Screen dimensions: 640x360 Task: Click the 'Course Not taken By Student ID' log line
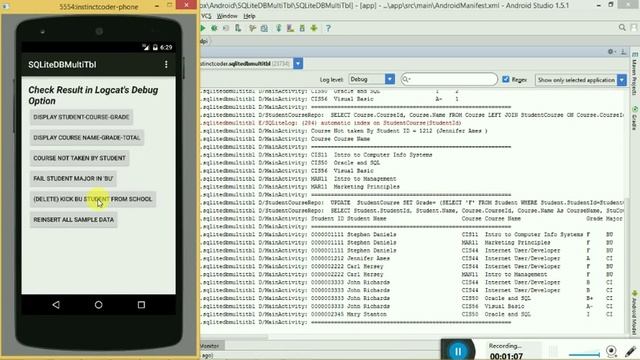point(344,131)
